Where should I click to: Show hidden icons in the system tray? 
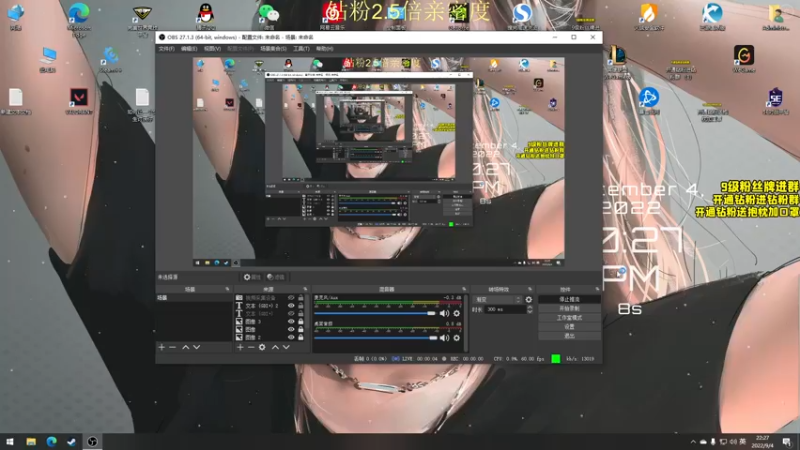tap(693, 442)
